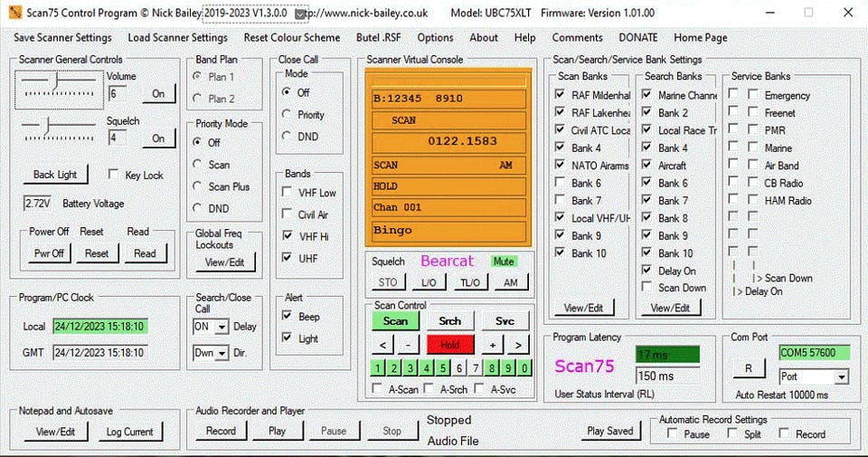Select Priority Mode DND option
The width and height of the screenshot is (868, 457).
(x=197, y=208)
